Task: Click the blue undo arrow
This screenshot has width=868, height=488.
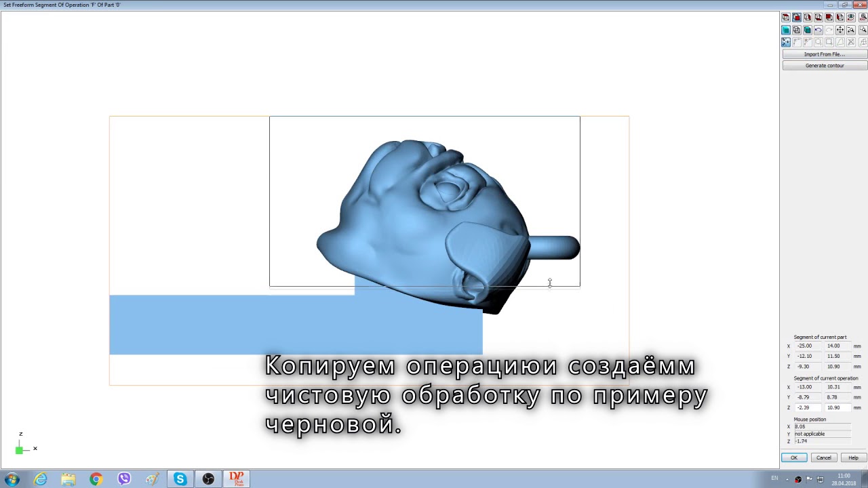Action: [818, 30]
